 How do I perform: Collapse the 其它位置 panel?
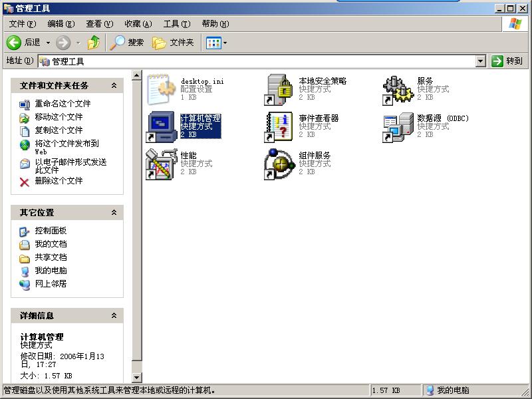(x=114, y=212)
